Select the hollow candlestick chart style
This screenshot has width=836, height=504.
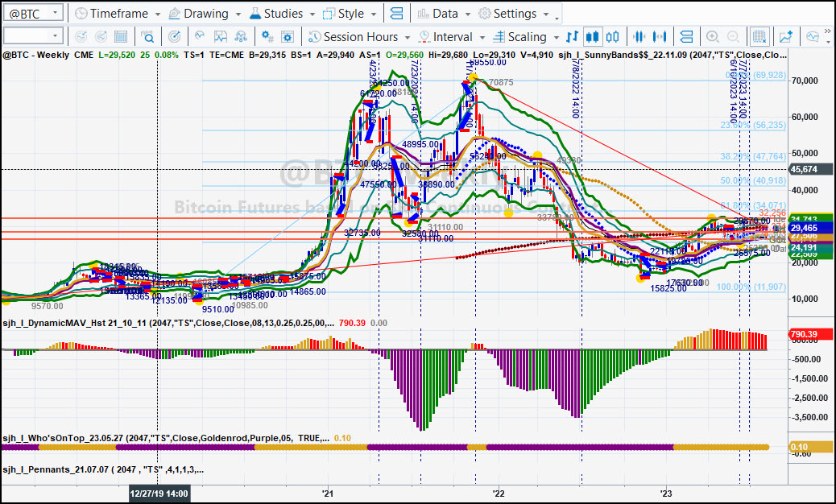(x=613, y=37)
